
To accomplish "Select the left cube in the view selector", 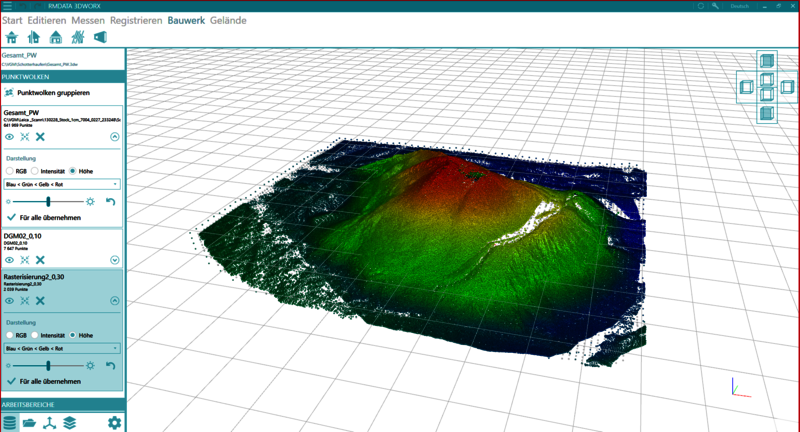I will tap(746, 87).
